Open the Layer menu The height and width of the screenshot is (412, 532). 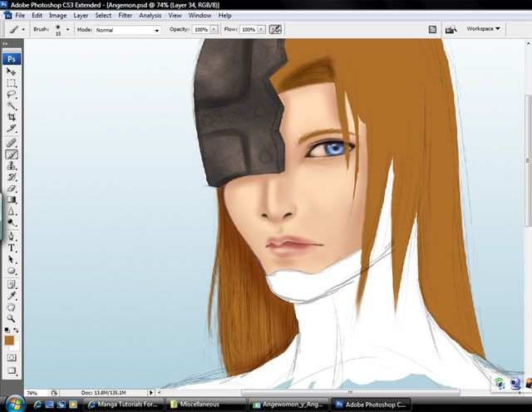tap(81, 16)
